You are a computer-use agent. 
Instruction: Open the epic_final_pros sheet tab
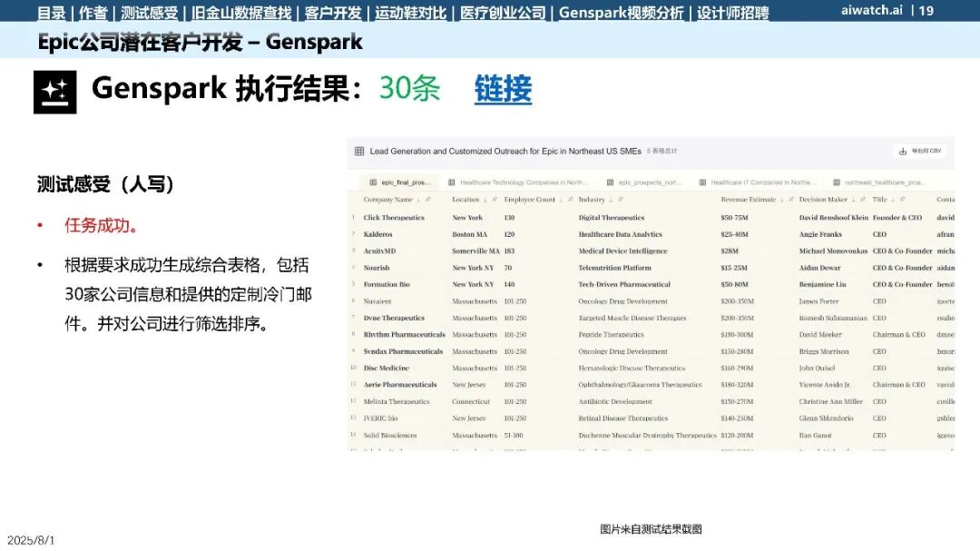click(400, 182)
